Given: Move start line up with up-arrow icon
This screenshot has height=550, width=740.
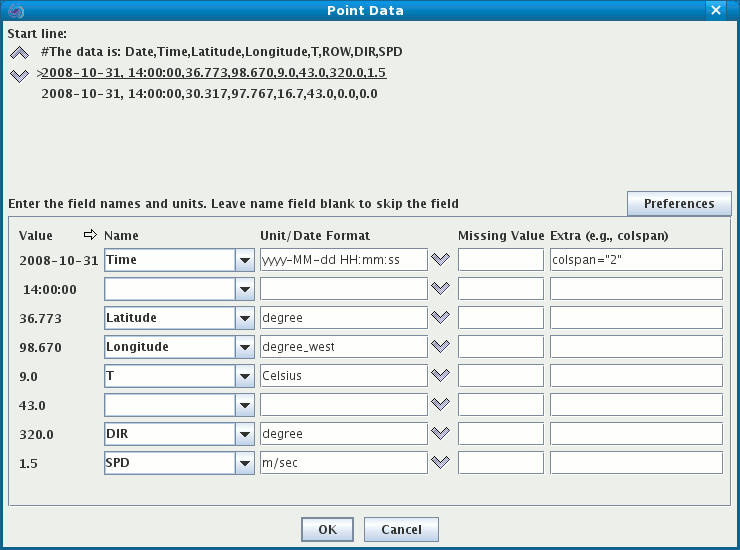Looking at the screenshot, I should point(19,54).
